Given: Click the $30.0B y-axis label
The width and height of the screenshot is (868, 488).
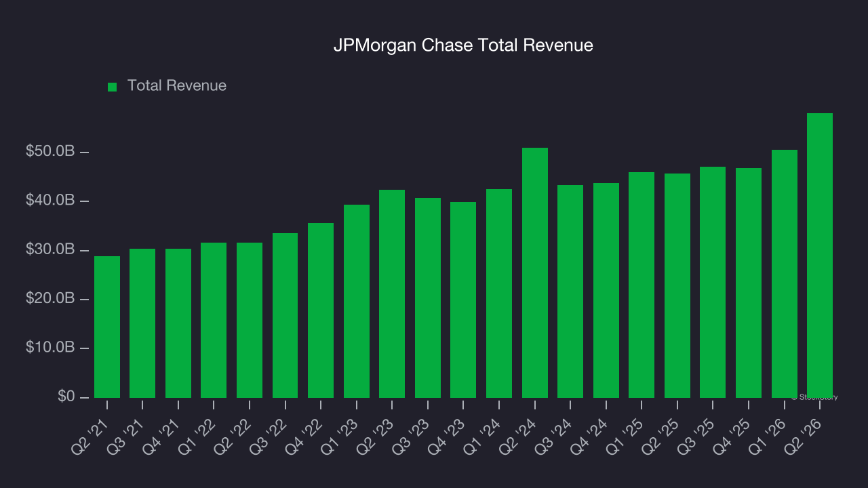Looking at the screenshot, I should pyautogui.click(x=50, y=250).
